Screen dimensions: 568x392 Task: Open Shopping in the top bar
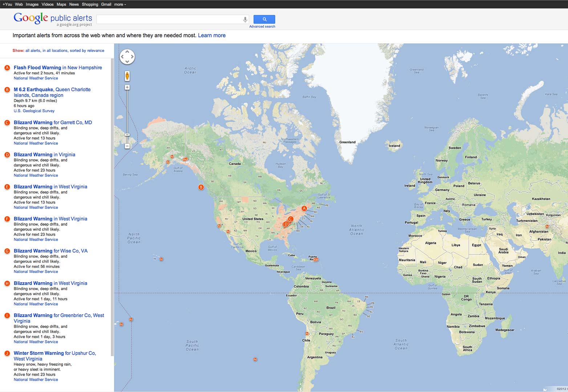(90, 4)
